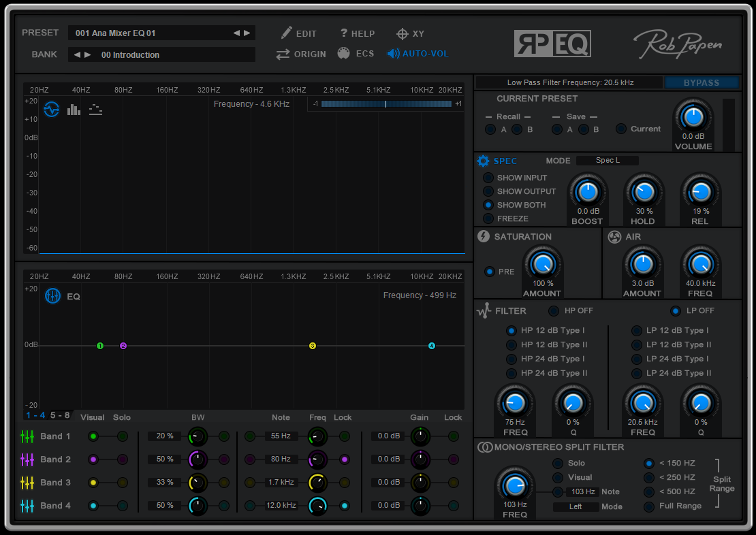Screen dimensions: 756x535
Task: Enable SHOW OUTPUT spectrum option
Action: pos(488,191)
